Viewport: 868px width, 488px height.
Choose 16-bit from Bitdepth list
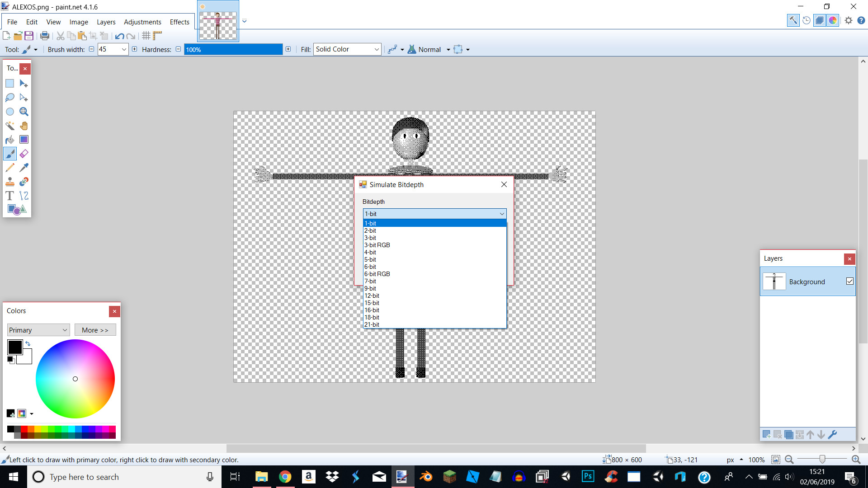point(434,310)
